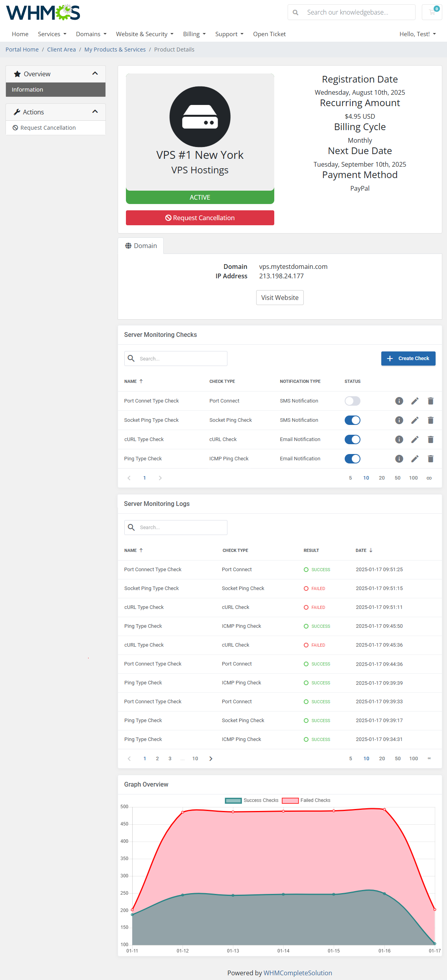Disable the Socket Ping Type Check toggle

(352, 420)
